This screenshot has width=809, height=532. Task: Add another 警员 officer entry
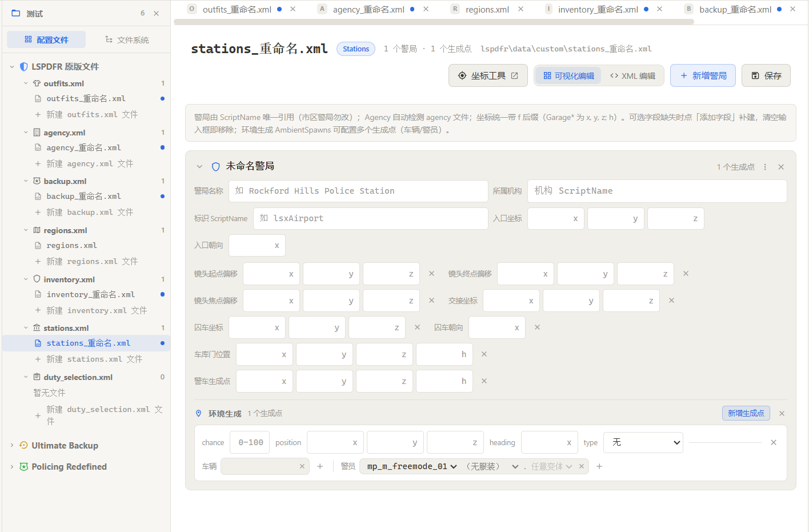(x=599, y=466)
